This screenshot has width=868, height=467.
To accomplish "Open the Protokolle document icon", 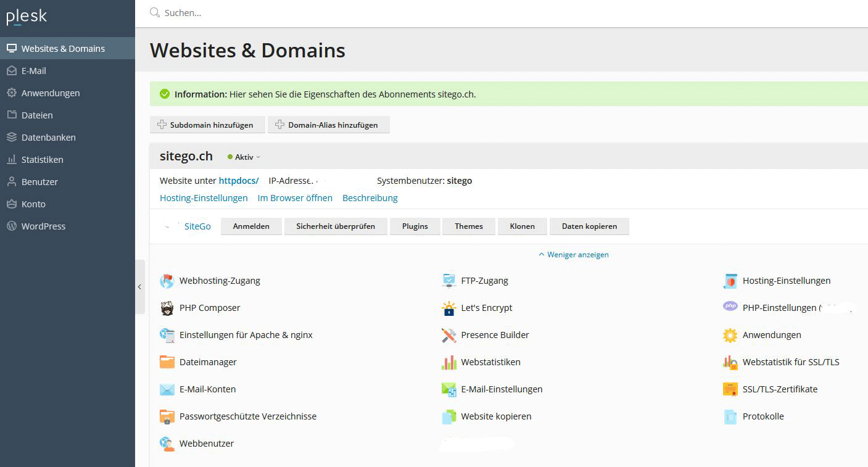I will pyautogui.click(x=730, y=416).
